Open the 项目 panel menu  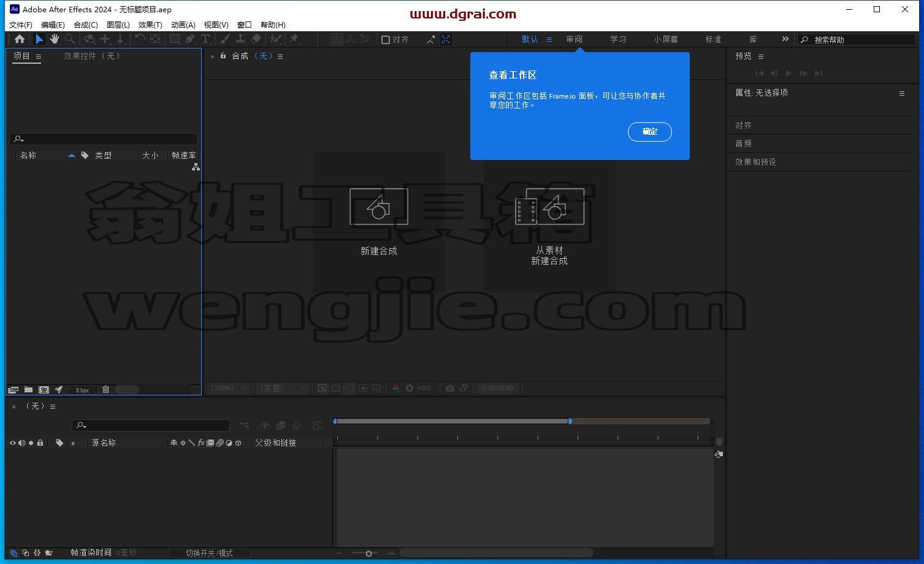pyautogui.click(x=39, y=56)
